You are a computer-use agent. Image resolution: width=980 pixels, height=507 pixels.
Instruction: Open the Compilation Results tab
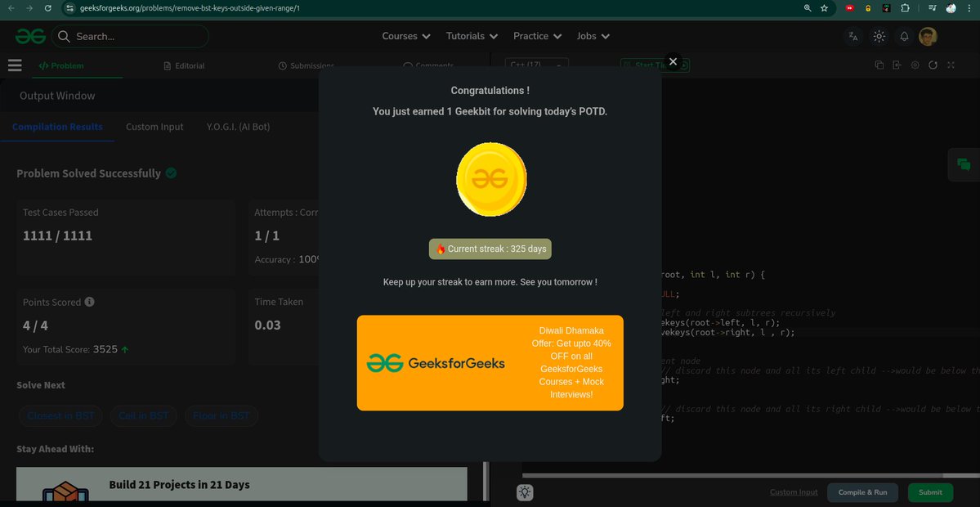point(57,126)
